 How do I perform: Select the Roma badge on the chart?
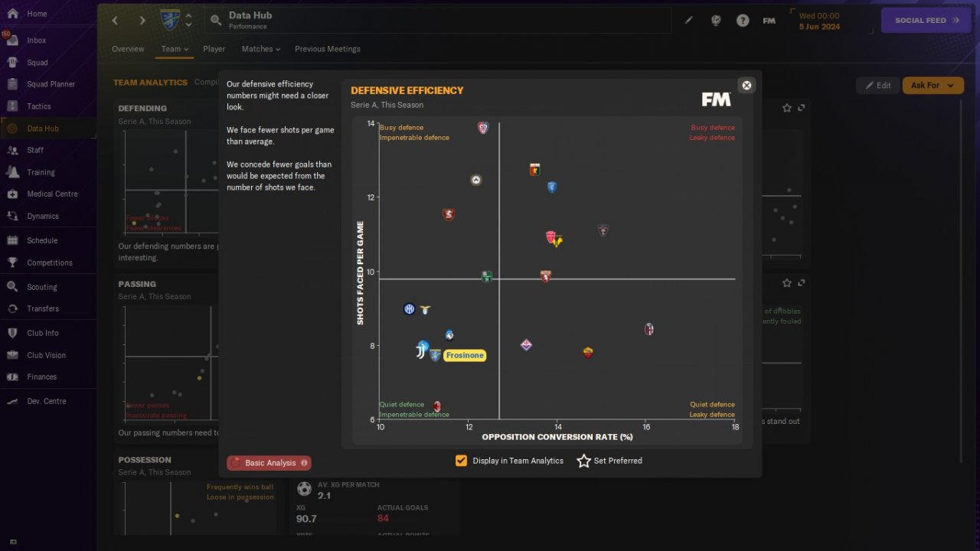pyautogui.click(x=588, y=353)
